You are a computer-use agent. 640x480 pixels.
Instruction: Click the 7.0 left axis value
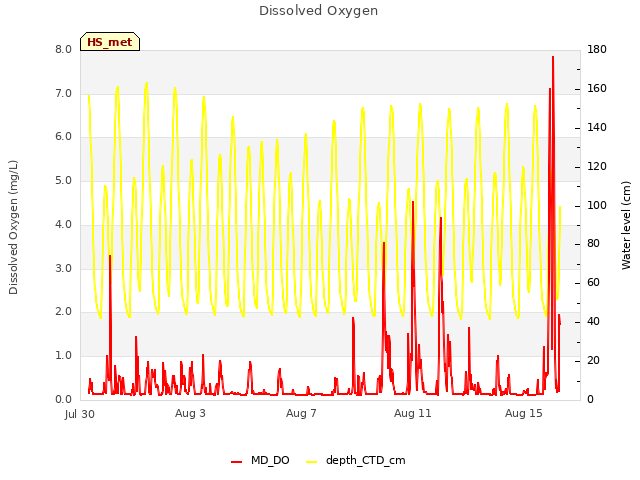(63, 93)
